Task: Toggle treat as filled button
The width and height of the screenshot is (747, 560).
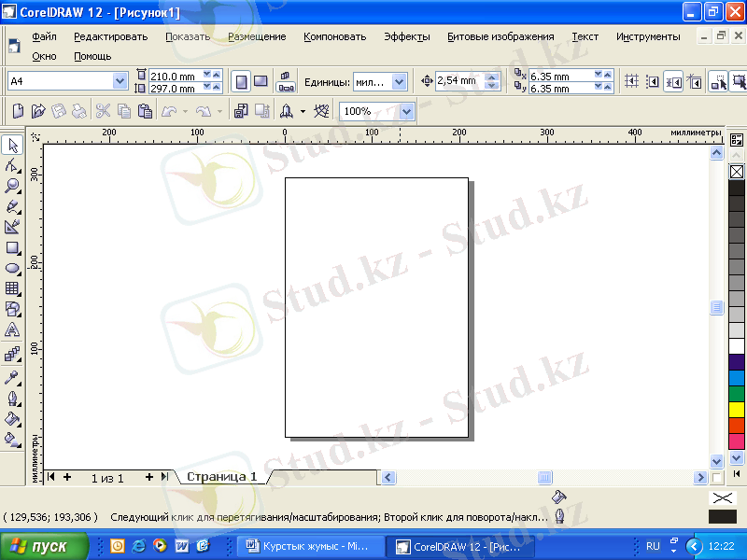Action: point(739,81)
